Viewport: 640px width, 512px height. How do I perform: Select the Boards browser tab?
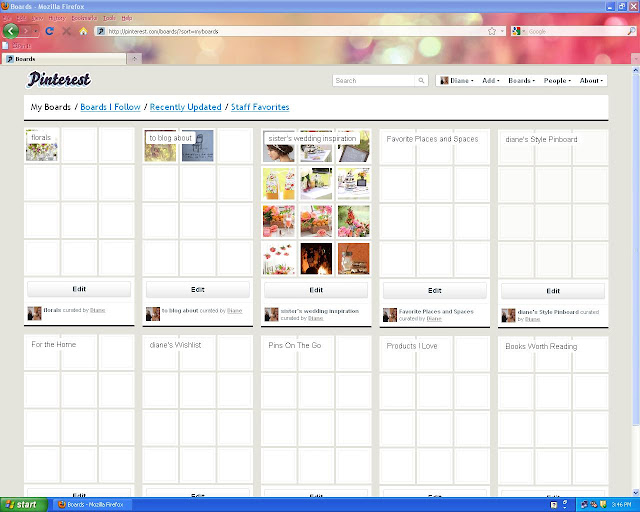(64, 59)
